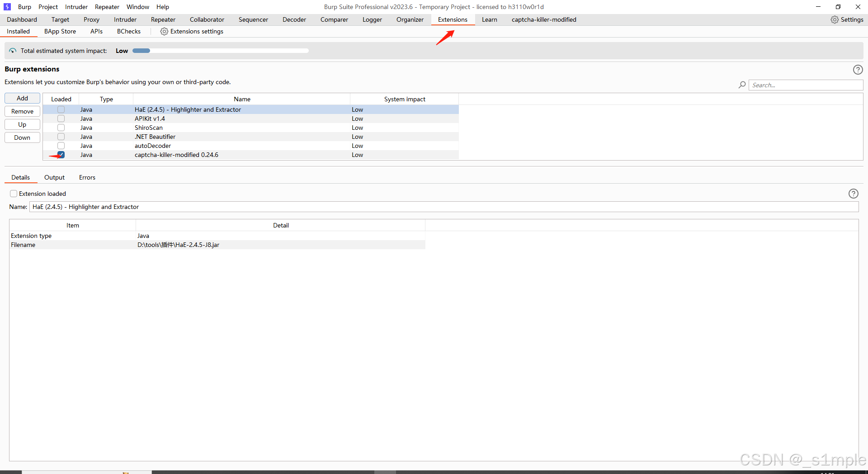This screenshot has width=868, height=474.
Task: Click the Filename detail path value
Action: coord(179,245)
